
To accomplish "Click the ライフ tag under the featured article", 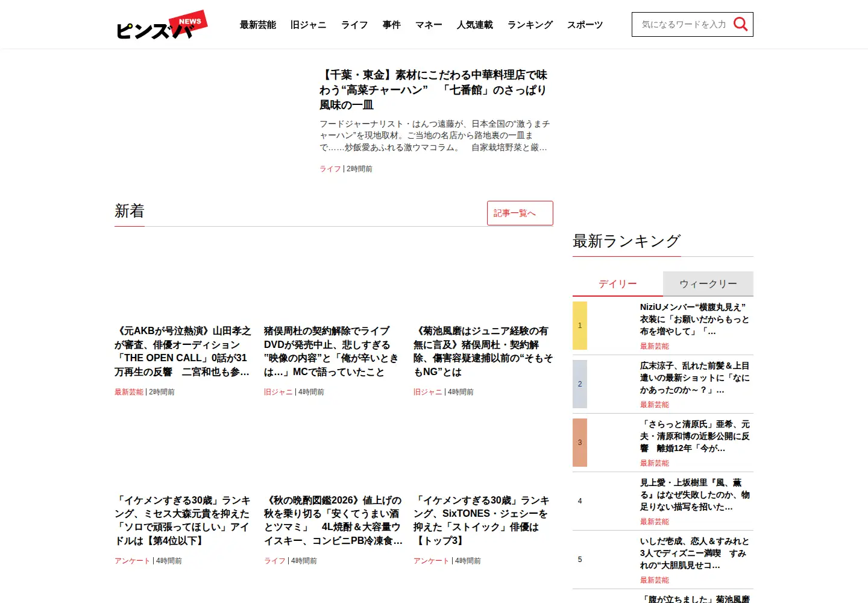I will (330, 169).
